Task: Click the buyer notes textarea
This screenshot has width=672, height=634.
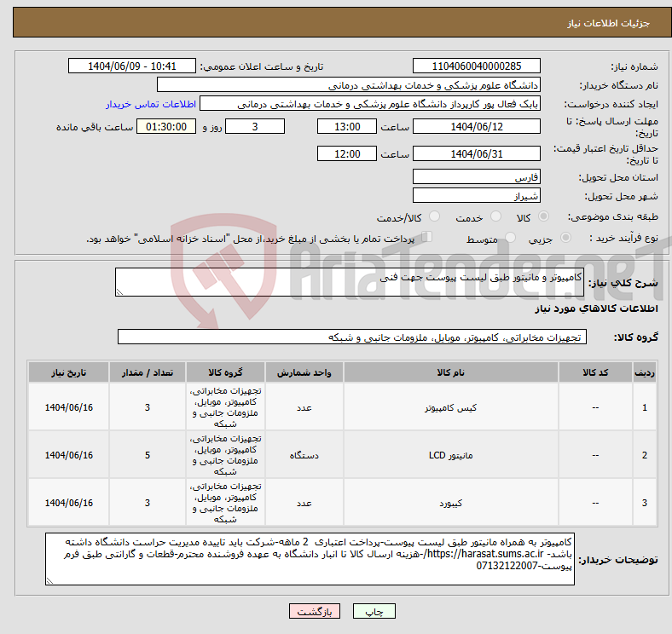Action: click(x=310, y=559)
